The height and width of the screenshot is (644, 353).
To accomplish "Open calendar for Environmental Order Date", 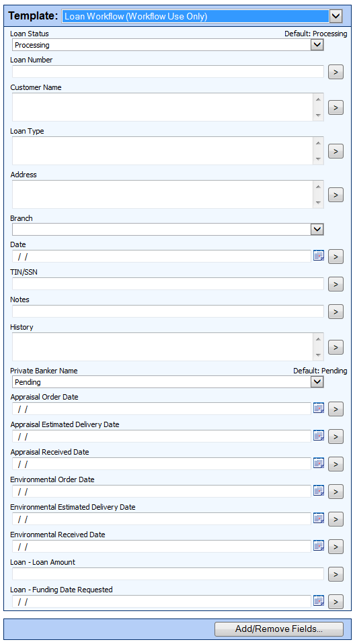I will pos(319,491).
